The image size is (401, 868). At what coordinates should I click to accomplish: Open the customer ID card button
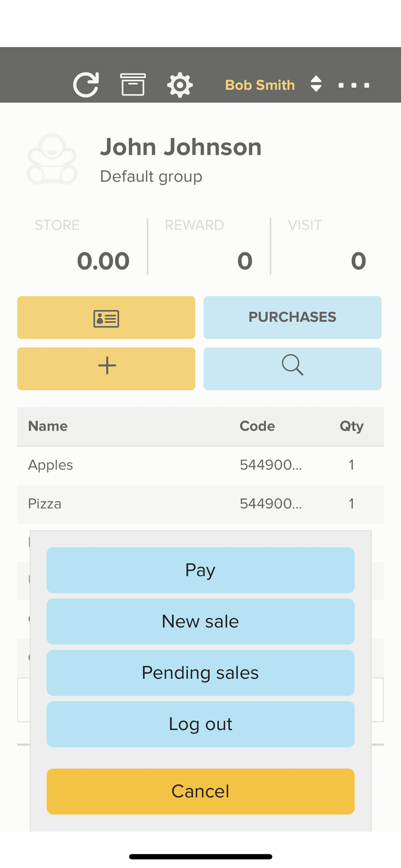tap(106, 318)
